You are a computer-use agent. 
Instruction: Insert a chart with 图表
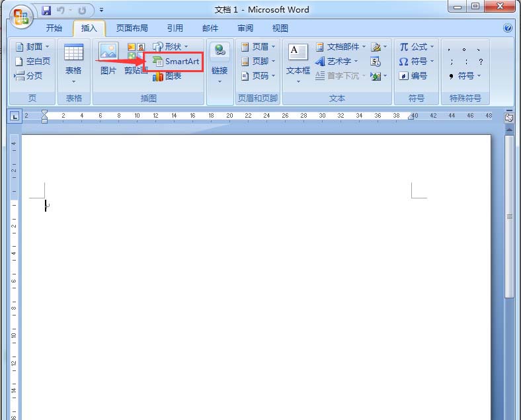(167, 76)
